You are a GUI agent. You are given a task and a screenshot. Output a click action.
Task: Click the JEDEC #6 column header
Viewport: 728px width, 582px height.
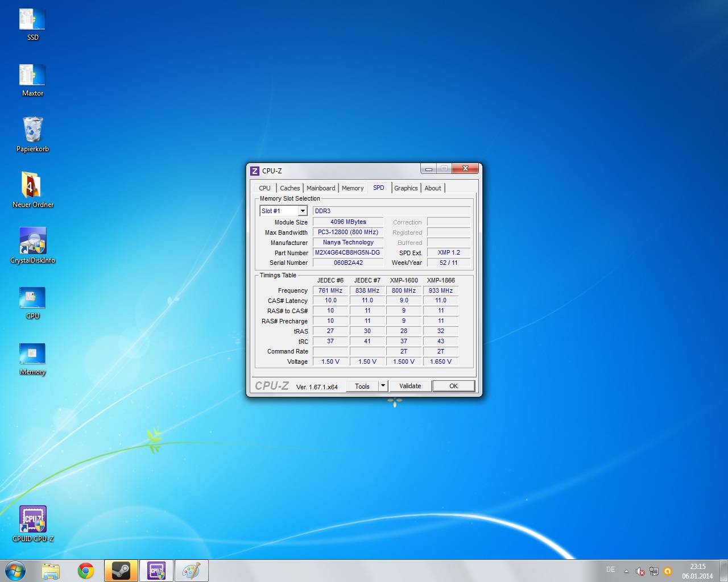coord(330,280)
